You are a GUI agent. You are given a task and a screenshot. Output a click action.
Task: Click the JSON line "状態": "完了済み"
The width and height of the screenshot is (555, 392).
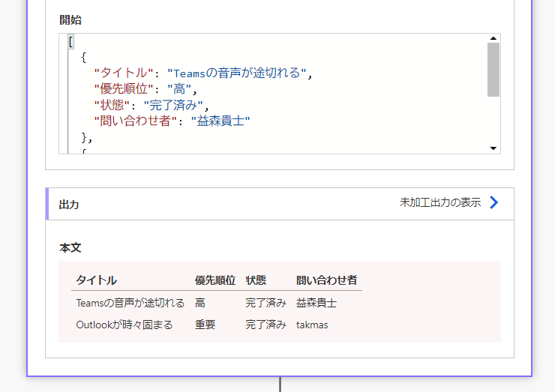point(151,105)
